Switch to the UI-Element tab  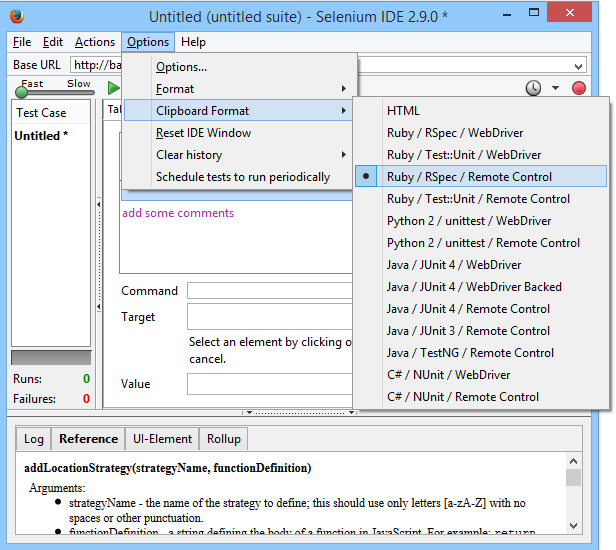coord(162,439)
